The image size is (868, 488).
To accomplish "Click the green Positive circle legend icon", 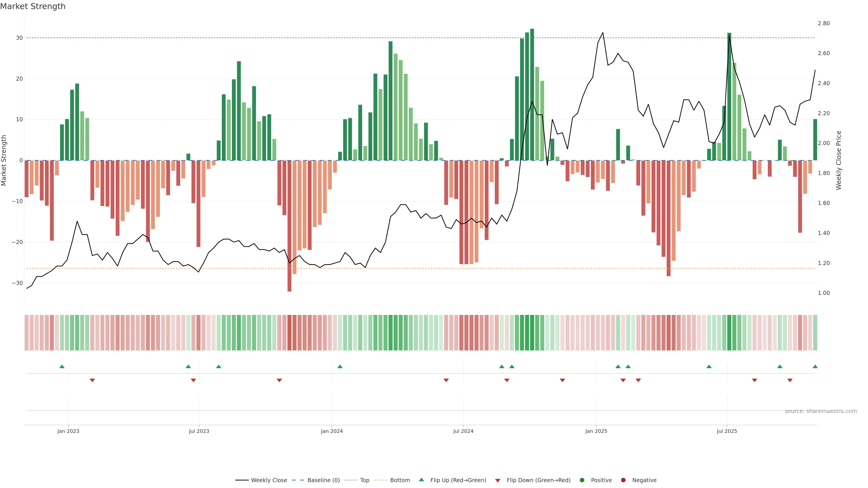I will tap(582, 480).
